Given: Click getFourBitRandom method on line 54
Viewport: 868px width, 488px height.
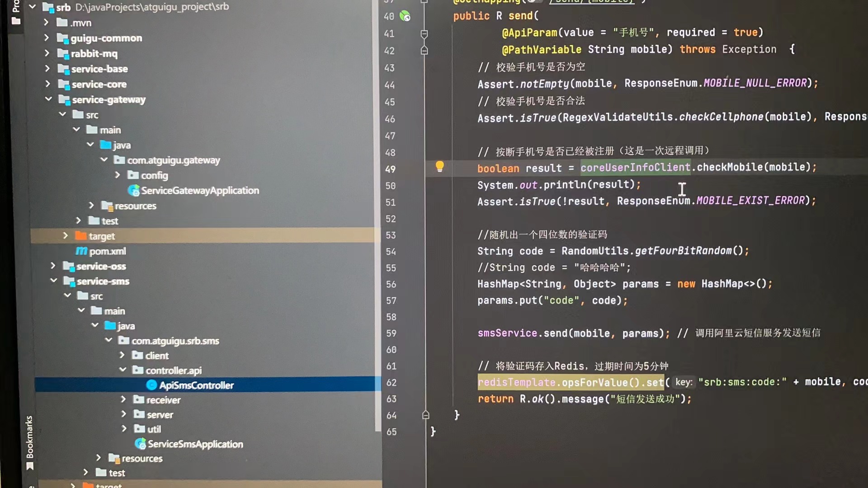Looking at the screenshot, I should point(683,251).
